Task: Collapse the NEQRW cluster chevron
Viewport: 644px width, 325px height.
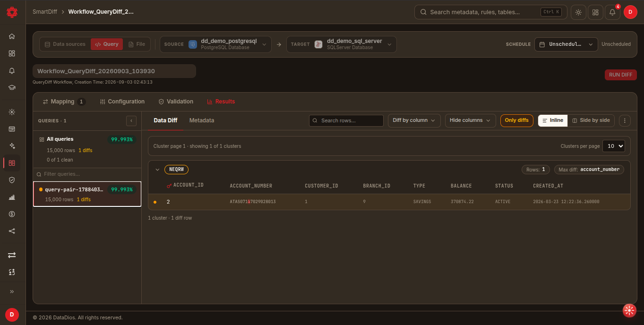Action: tap(157, 170)
